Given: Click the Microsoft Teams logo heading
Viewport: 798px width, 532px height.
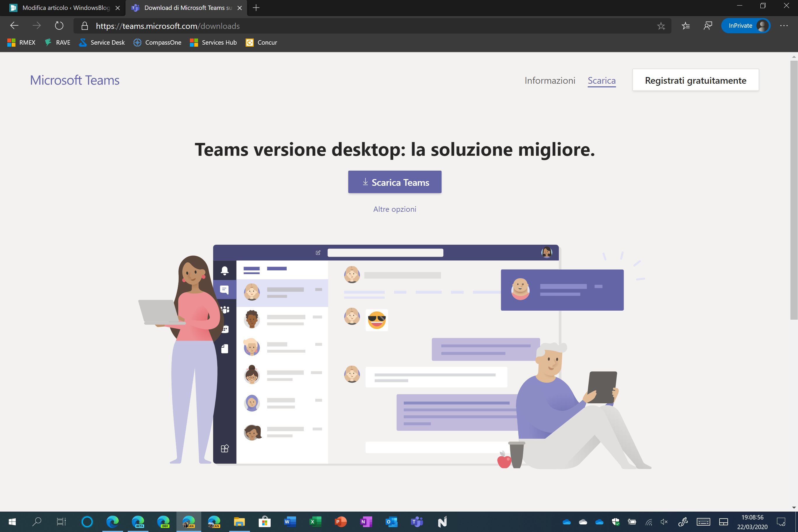Looking at the screenshot, I should click(75, 80).
